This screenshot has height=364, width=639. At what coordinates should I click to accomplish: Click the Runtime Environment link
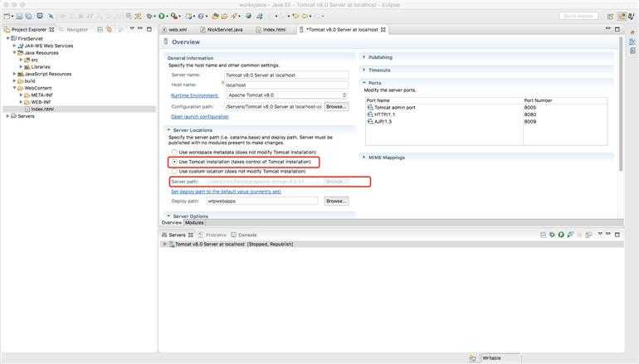coord(195,95)
